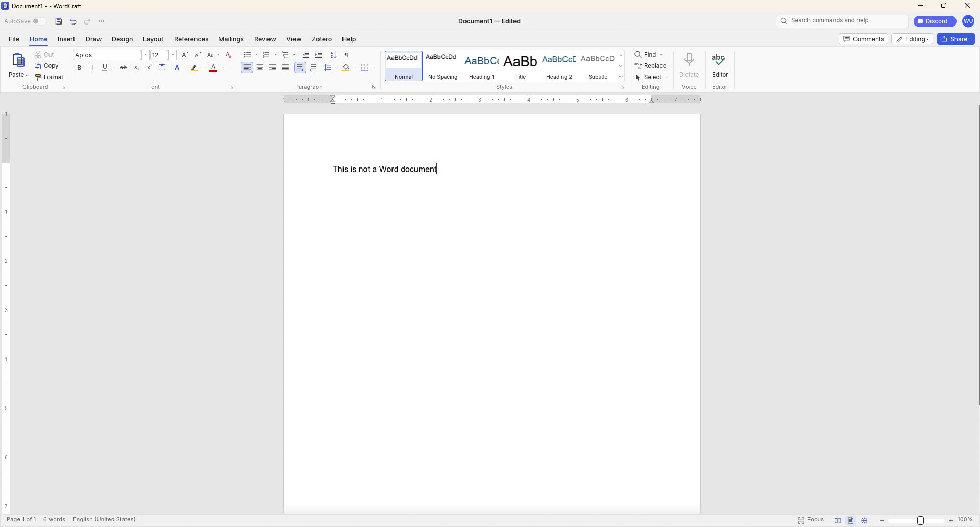Viewport: 980px width, 527px height.
Task: Toggle show paragraph marks
Action: click(346, 55)
